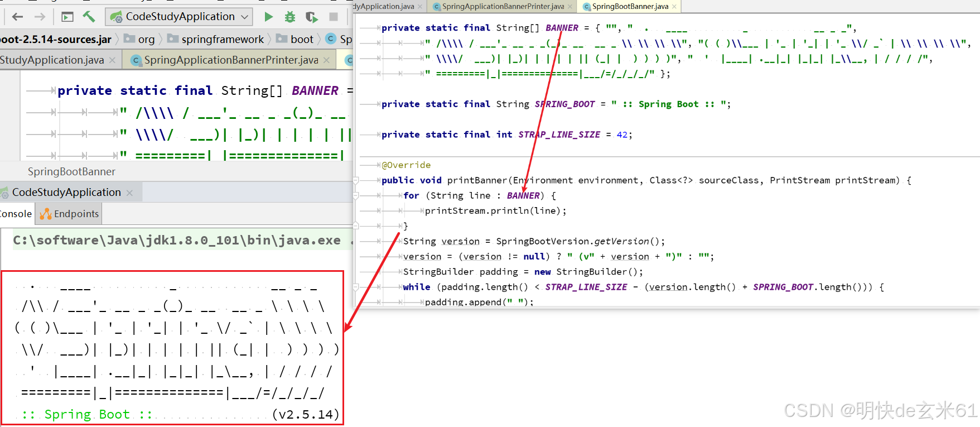
Task: Select the sources.jar breadcrumb
Action: click(56, 39)
